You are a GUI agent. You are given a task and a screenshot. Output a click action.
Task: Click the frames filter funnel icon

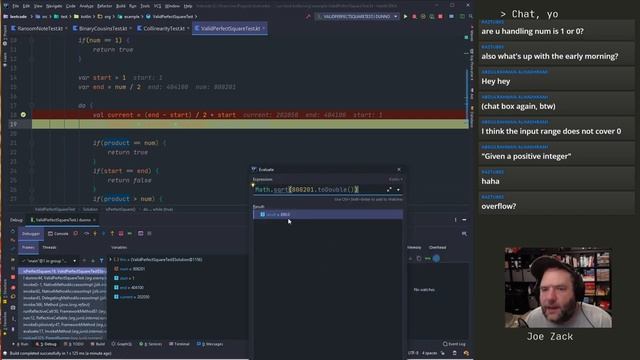point(102,261)
